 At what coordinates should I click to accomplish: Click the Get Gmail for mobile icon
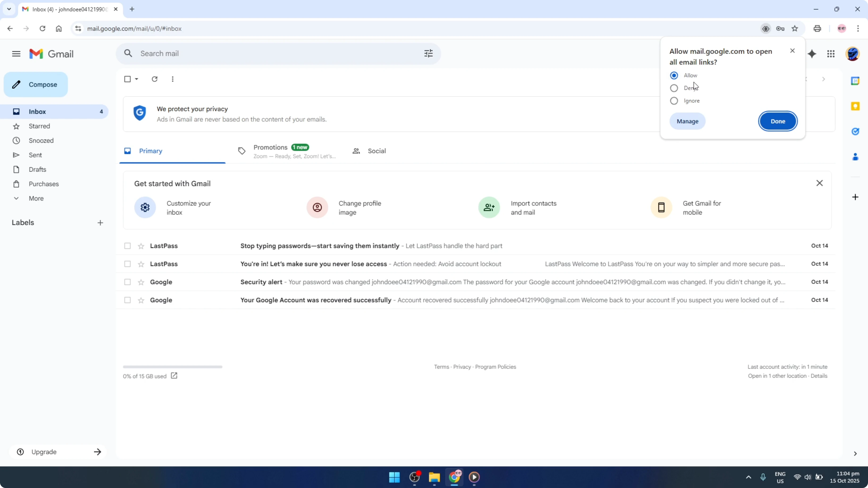[661, 207]
